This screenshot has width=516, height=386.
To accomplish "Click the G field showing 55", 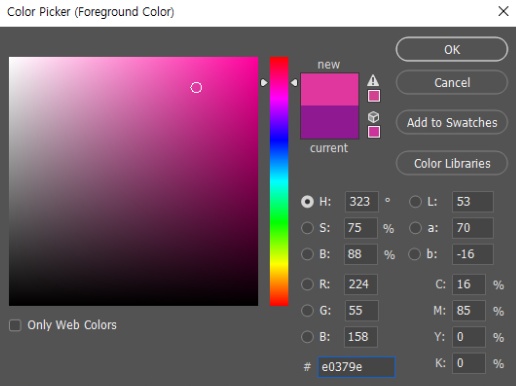I will [x=362, y=311].
